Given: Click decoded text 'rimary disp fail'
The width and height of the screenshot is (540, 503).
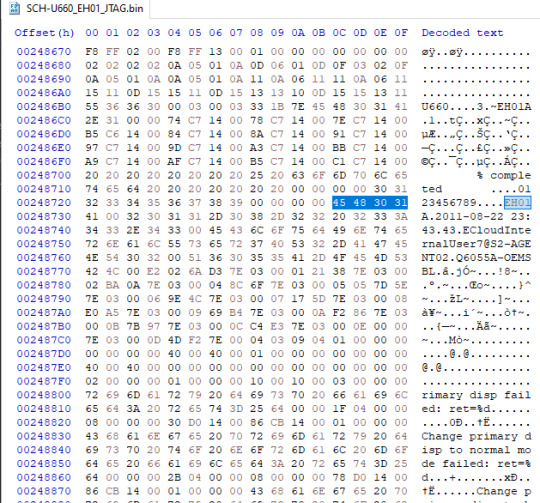Looking at the screenshot, I should (476, 395).
